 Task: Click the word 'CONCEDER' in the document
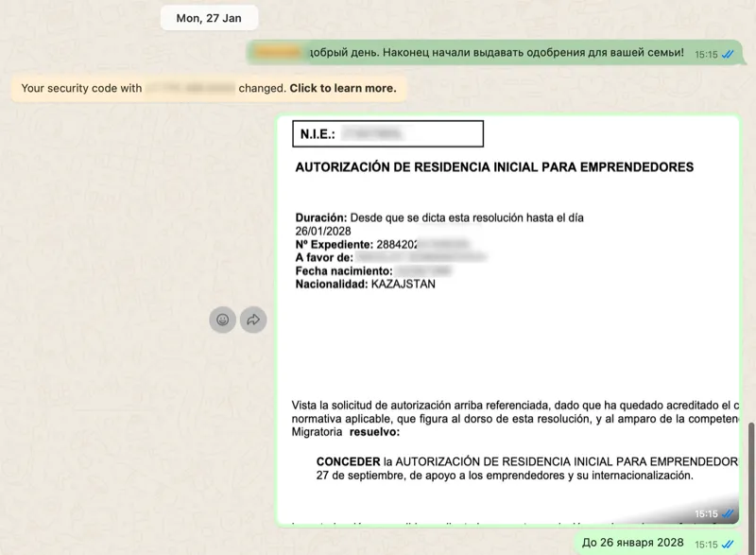(x=348, y=461)
